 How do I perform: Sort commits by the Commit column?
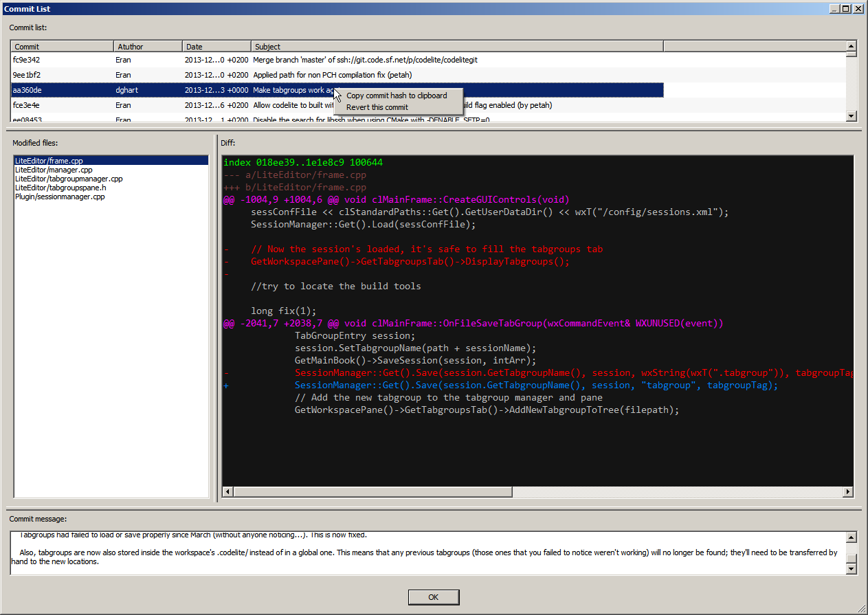pos(62,46)
